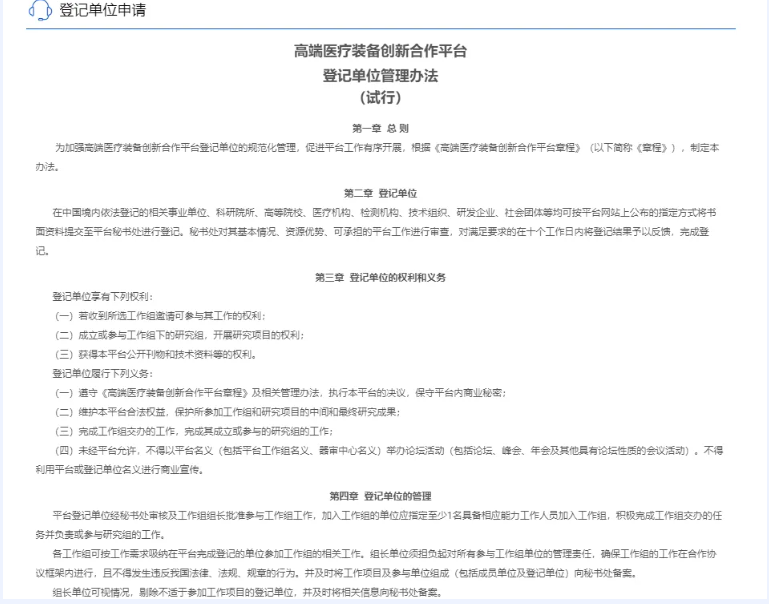Click the heading 第一章 总则

pyautogui.click(x=380, y=128)
